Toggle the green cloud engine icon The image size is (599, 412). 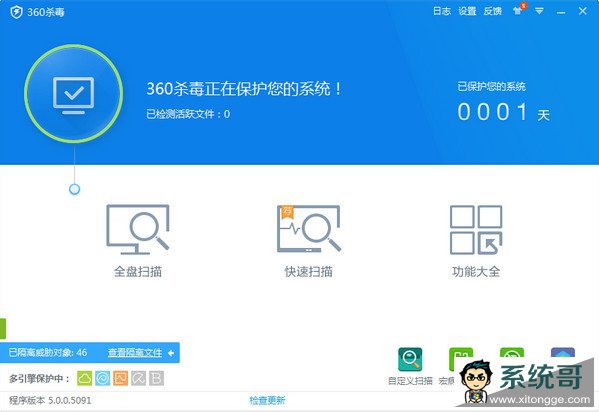point(84,378)
